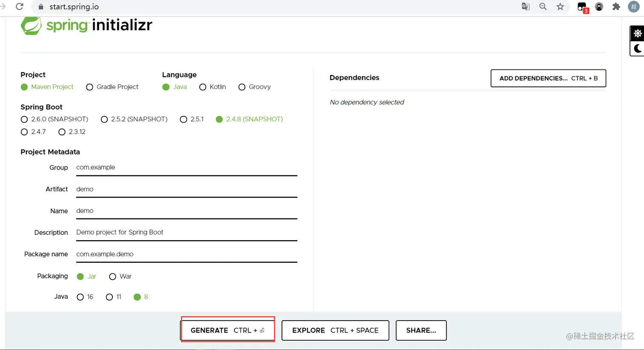
Task: Select Spring Boot 2.5.2 (SNAPSHOT)
Action: [x=134, y=119]
